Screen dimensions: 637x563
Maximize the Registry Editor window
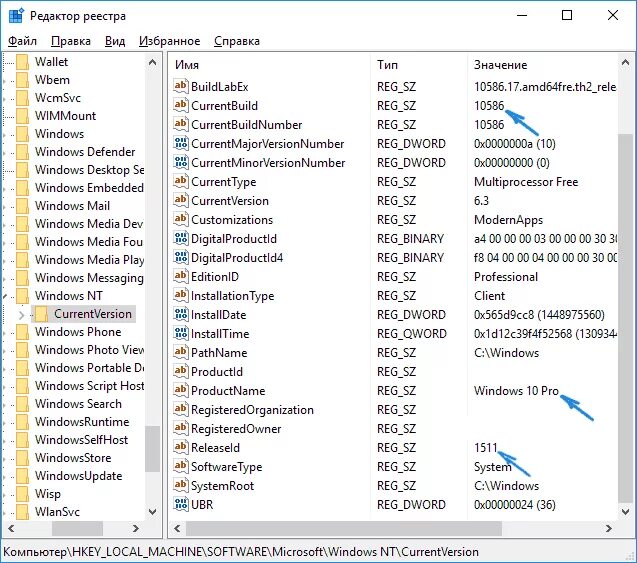567,15
